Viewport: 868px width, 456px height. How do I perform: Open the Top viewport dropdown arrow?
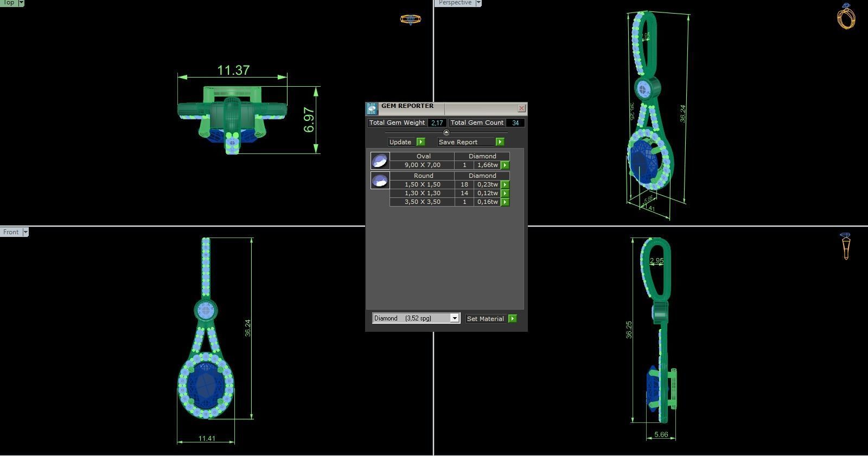pos(21,3)
